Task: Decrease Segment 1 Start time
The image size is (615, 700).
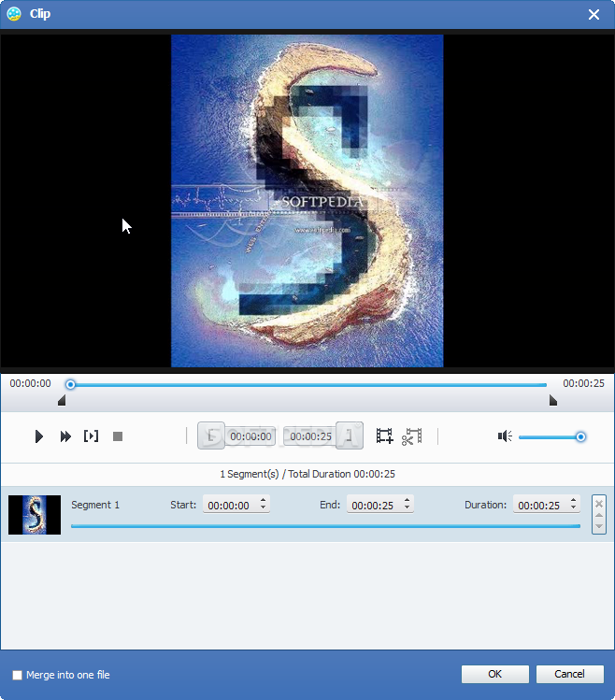Action: click(263, 508)
